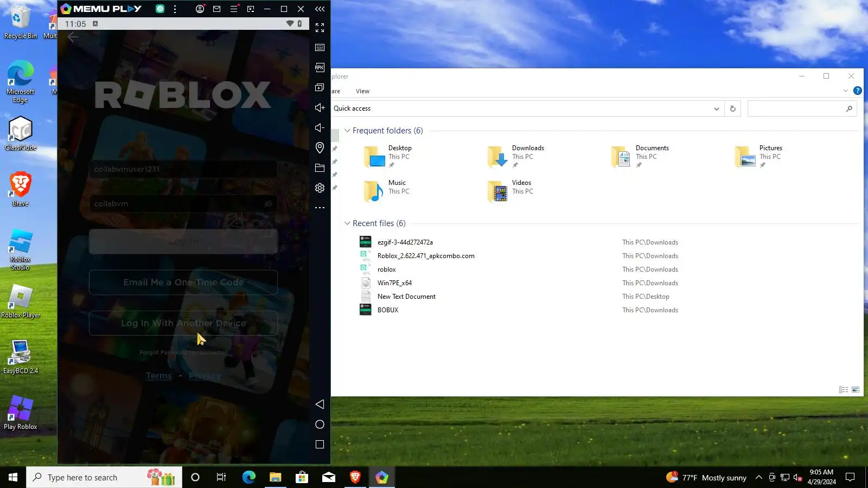The width and height of the screenshot is (868, 488).
Task: Open the MEmu mail messages icon
Action: [216, 9]
